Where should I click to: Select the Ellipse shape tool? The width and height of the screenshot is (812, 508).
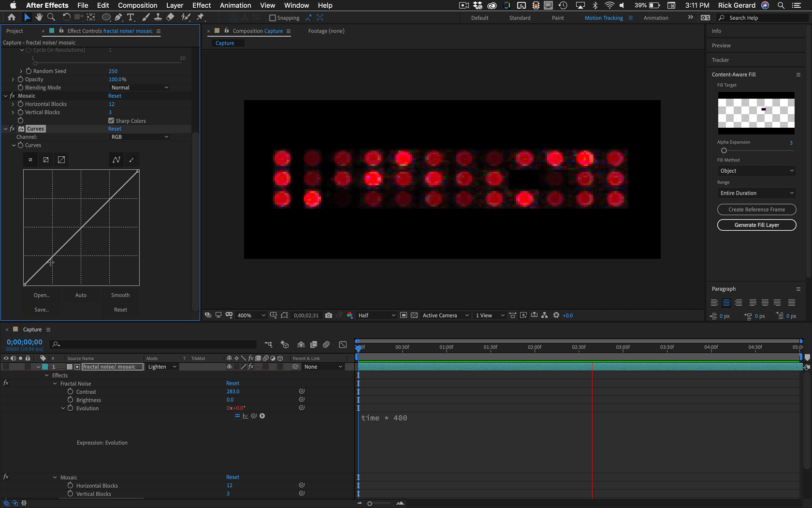pos(106,17)
